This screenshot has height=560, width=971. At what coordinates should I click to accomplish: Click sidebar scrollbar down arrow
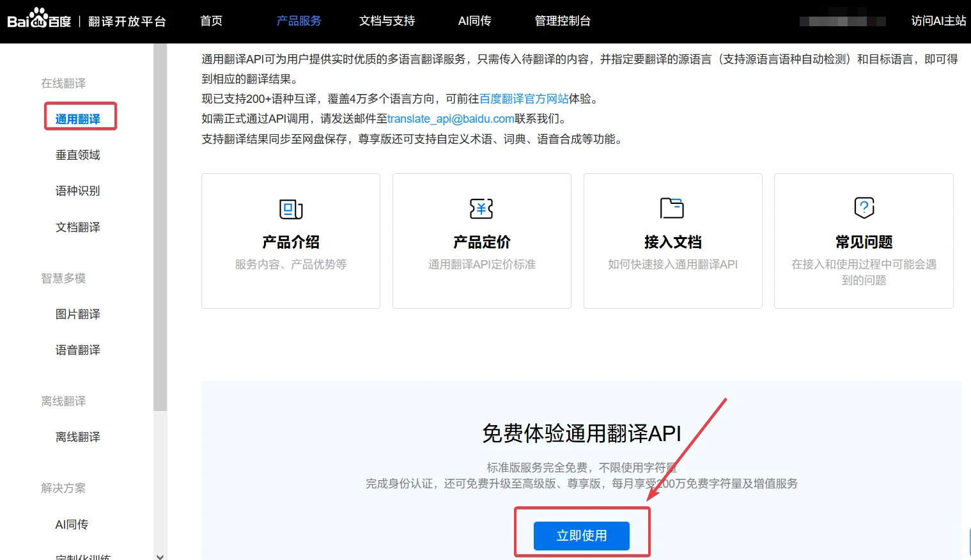tap(160, 556)
